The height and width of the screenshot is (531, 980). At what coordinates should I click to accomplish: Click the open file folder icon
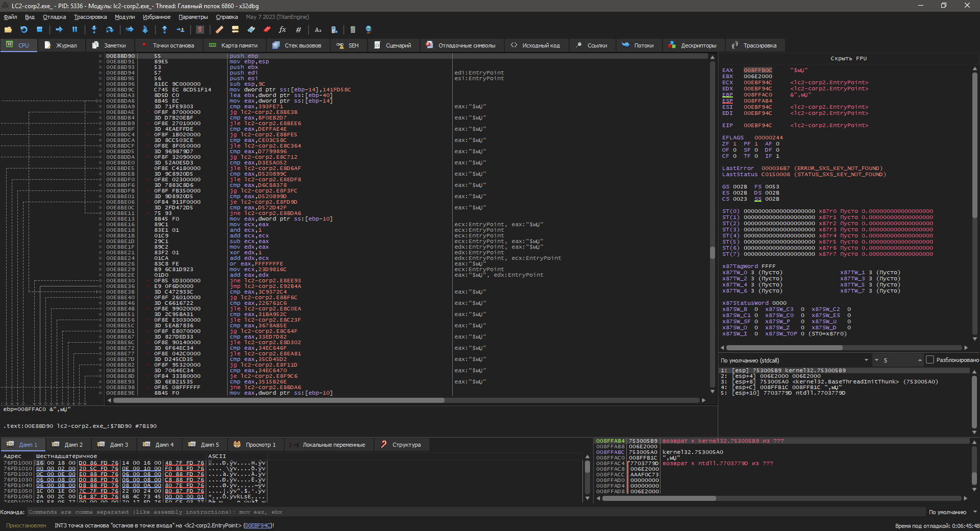coord(8,30)
